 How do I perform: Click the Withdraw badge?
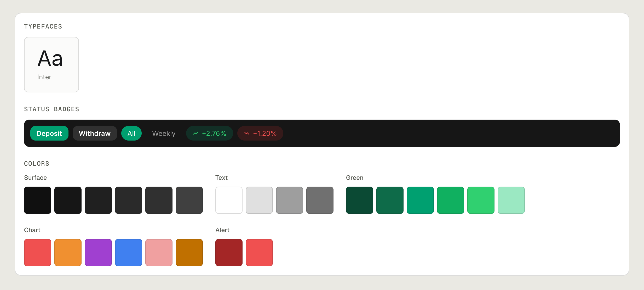click(95, 133)
